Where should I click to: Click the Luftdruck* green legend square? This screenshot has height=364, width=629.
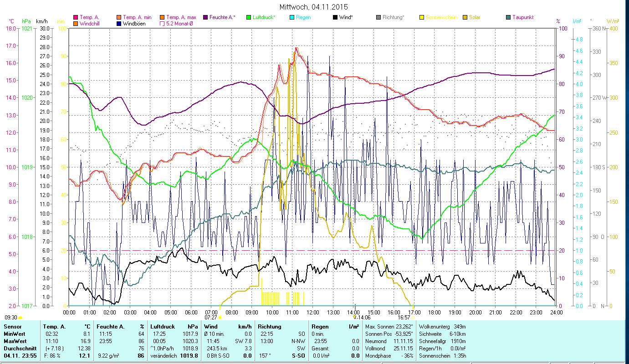[249, 17]
